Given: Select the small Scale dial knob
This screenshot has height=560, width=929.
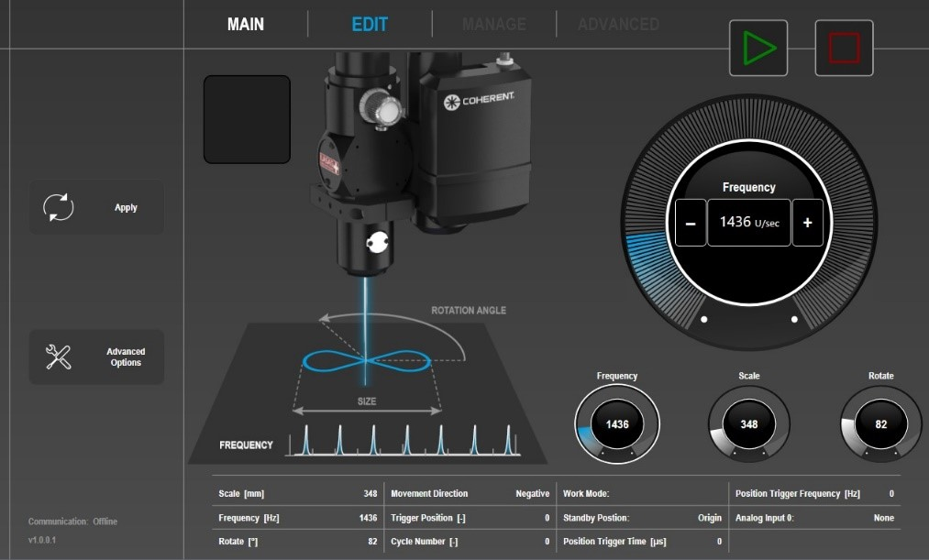Looking at the screenshot, I should click(x=748, y=424).
